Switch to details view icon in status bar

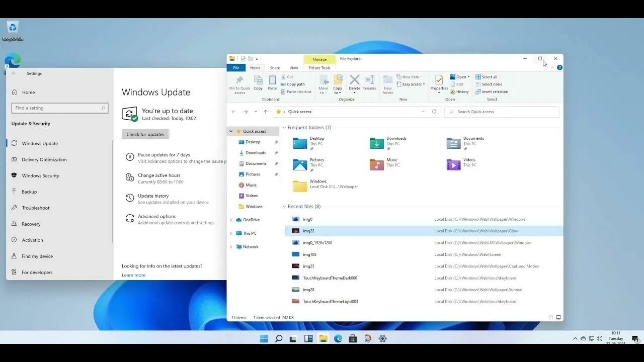click(551, 318)
